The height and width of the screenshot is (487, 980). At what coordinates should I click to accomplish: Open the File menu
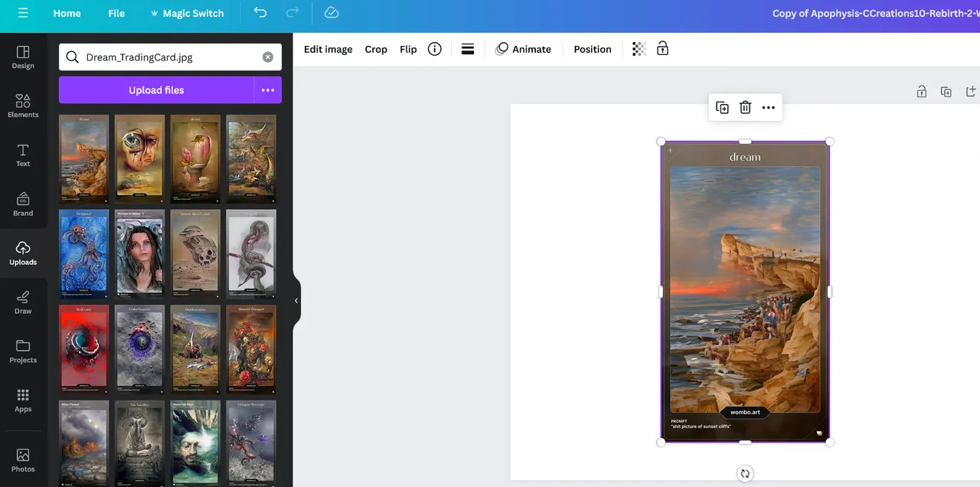tap(116, 13)
